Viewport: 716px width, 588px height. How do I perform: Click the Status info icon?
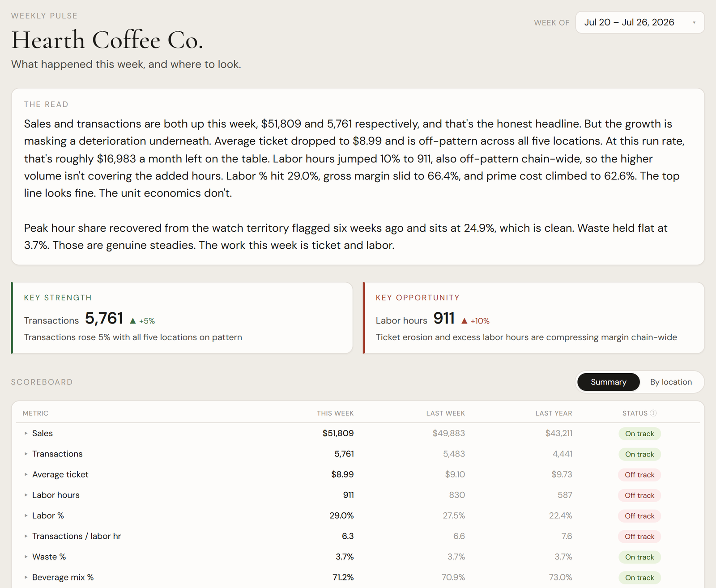point(653,413)
